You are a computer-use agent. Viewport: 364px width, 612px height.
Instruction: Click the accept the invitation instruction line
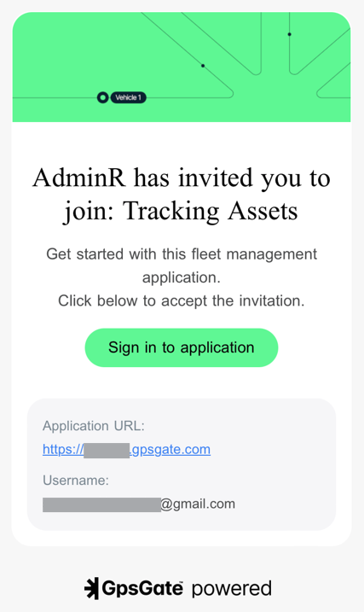point(182,301)
